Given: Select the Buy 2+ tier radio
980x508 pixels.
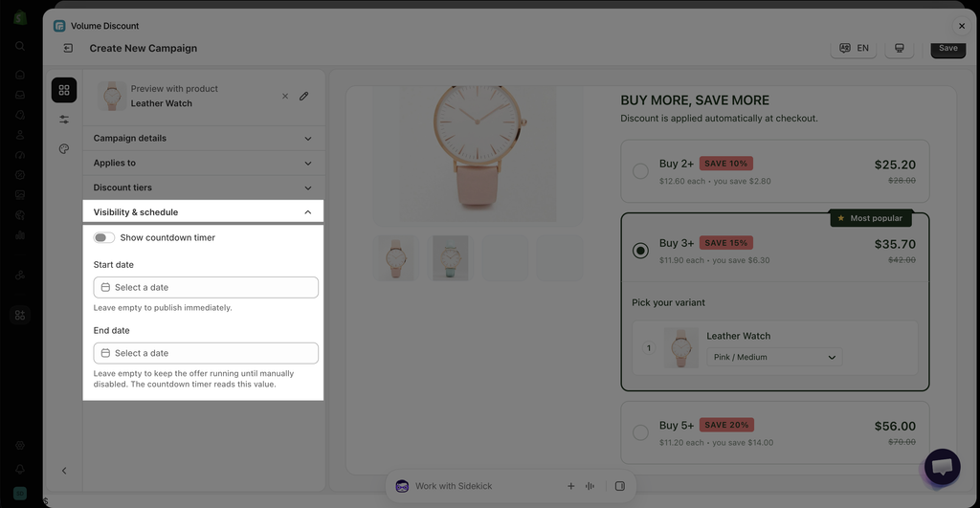Looking at the screenshot, I should pos(640,171).
